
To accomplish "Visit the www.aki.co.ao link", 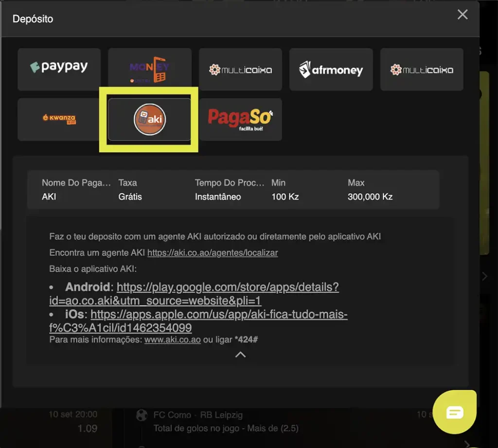I will 173,340.
